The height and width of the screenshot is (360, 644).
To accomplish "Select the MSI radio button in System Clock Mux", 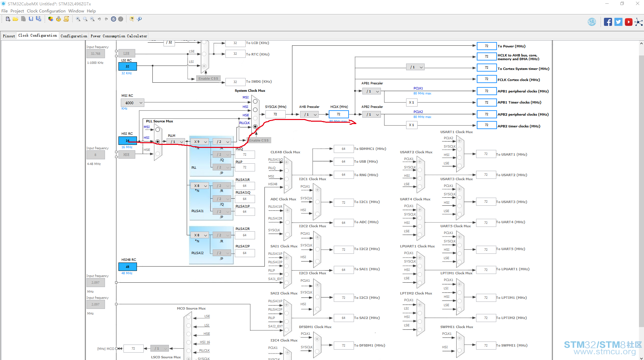I will point(255,101).
